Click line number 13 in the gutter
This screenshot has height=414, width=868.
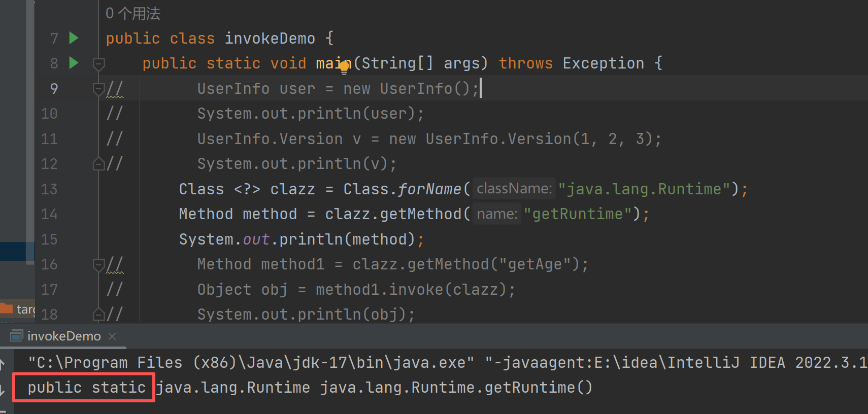pyautogui.click(x=49, y=189)
